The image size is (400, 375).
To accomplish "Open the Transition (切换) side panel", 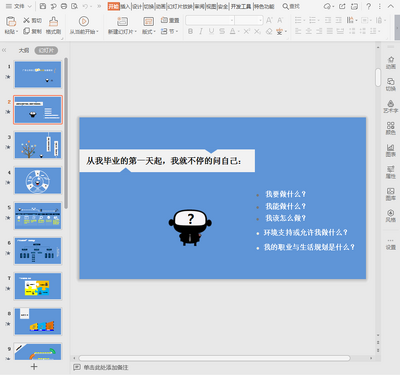I will pos(391,84).
